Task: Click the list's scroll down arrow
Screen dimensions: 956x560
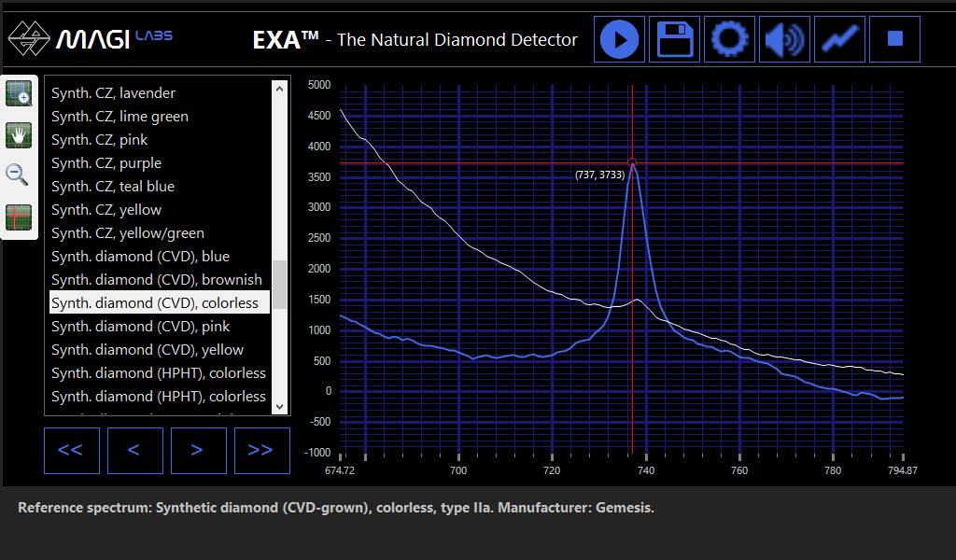Action: point(279,406)
